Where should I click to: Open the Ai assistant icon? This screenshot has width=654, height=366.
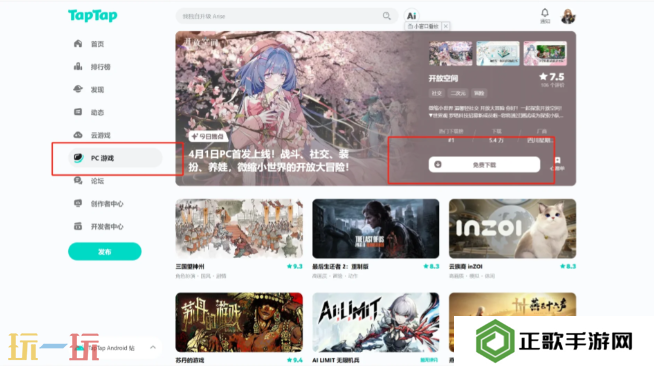click(x=411, y=16)
